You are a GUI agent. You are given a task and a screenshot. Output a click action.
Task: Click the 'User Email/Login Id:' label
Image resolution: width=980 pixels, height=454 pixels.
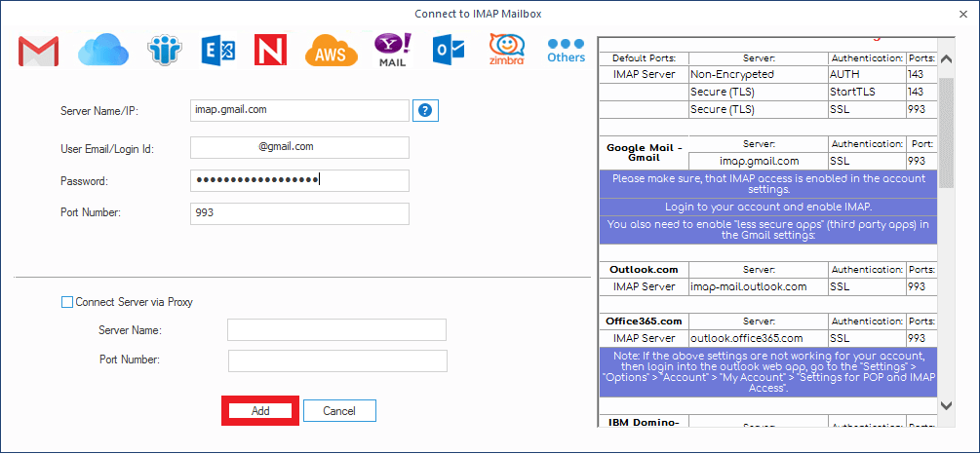pyautogui.click(x=107, y=149)
